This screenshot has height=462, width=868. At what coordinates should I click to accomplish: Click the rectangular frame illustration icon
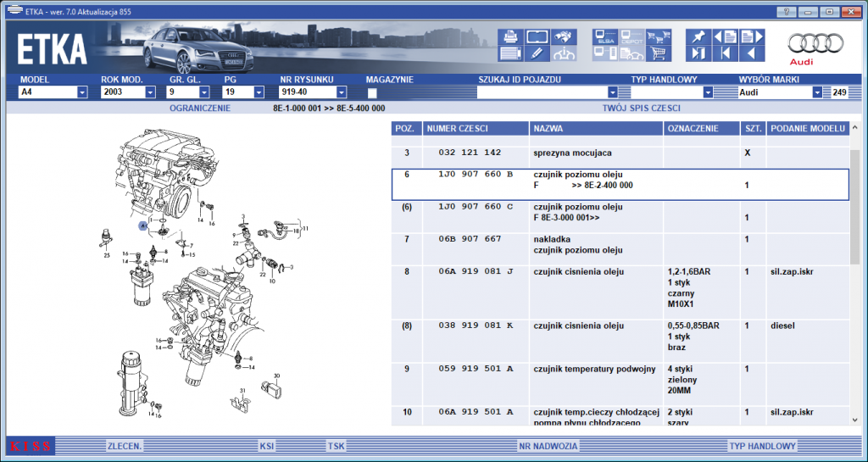[537, 37]
